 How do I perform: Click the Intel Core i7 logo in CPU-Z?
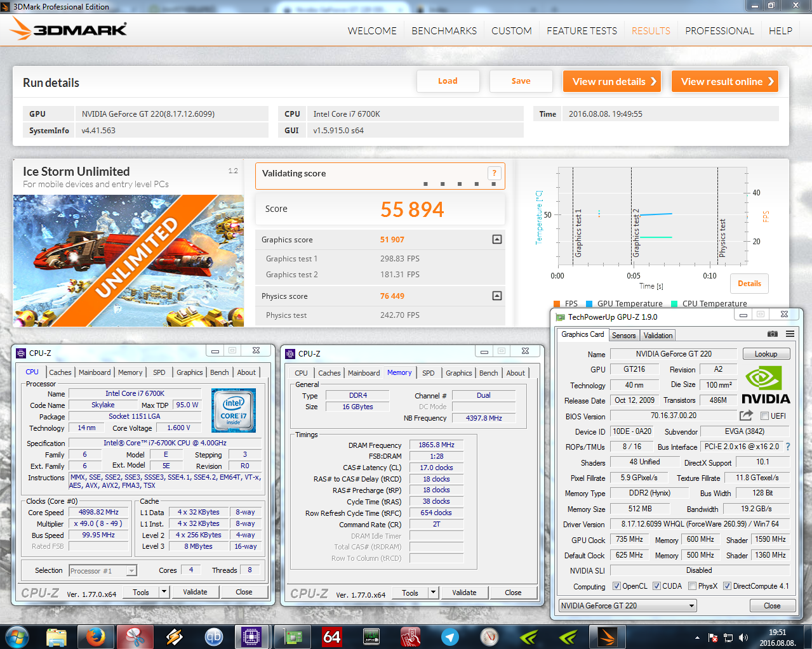234,410
